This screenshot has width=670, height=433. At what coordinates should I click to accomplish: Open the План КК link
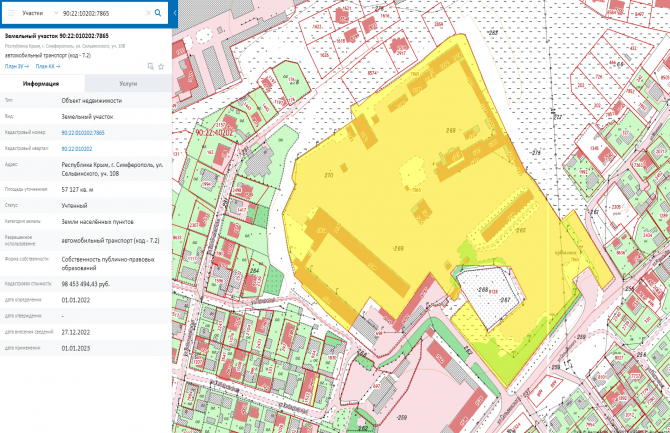pyautogui.click(x=48, y=66)
